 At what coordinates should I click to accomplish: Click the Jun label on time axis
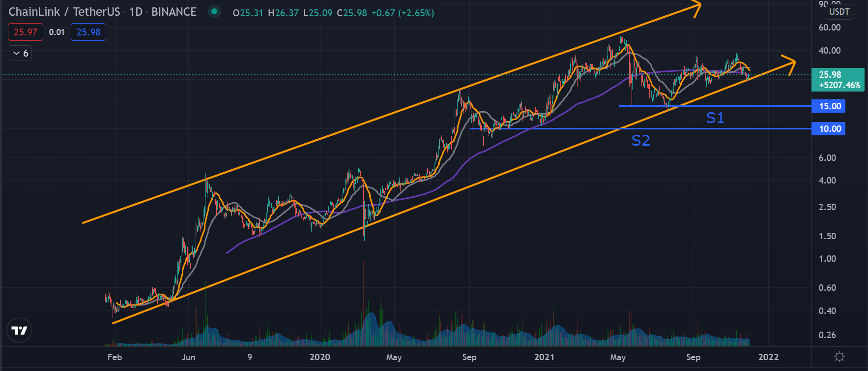(188, 357)
